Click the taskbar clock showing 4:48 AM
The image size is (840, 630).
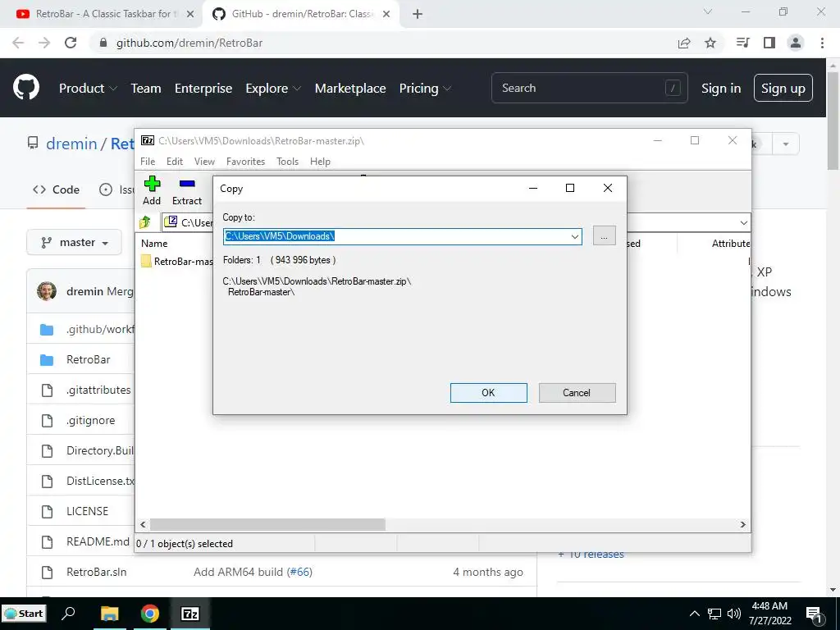tap(769, 614)
